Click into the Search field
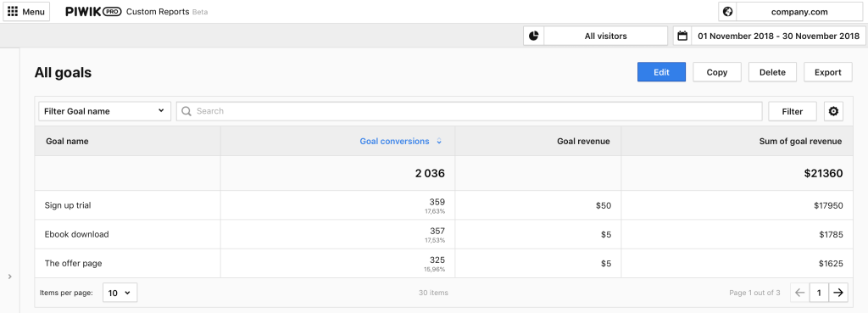 pos(469,111)
